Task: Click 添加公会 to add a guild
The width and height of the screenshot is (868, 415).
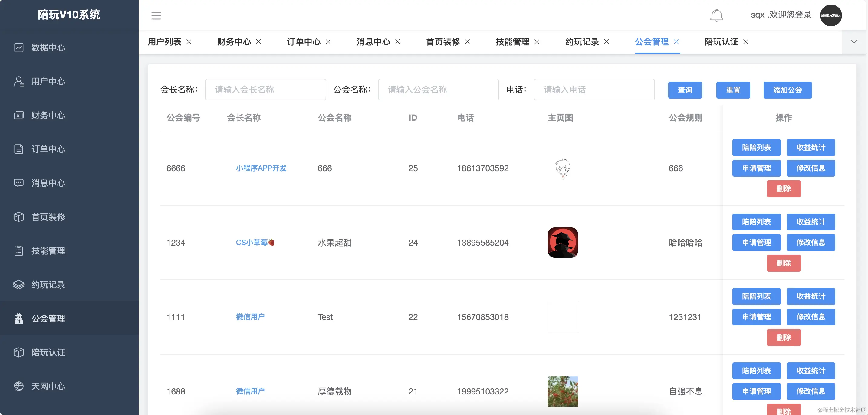Action: click(x=787, y=90)
